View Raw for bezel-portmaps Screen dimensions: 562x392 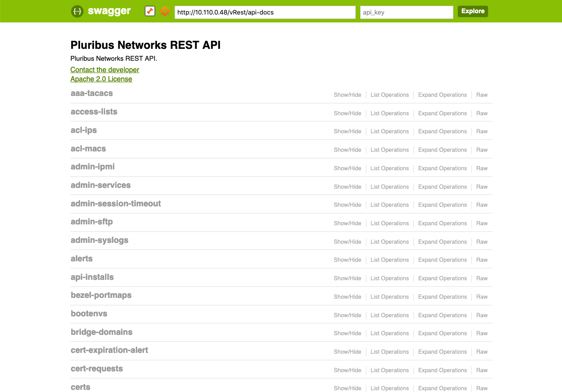click(x=482, y=297)
